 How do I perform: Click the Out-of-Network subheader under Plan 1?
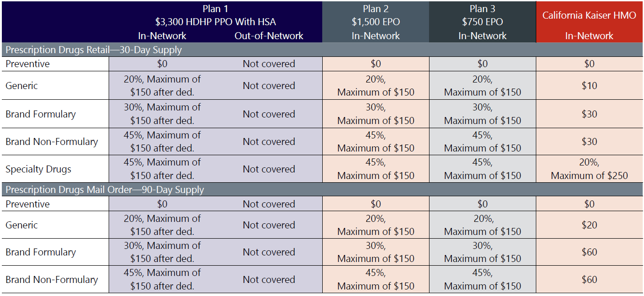click(269, 36)
